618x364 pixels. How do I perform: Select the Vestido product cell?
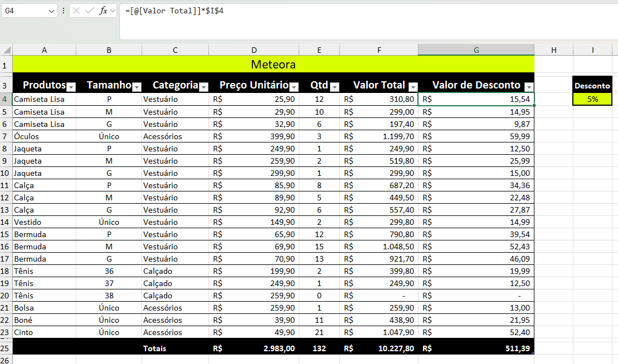tap(44, 222)
